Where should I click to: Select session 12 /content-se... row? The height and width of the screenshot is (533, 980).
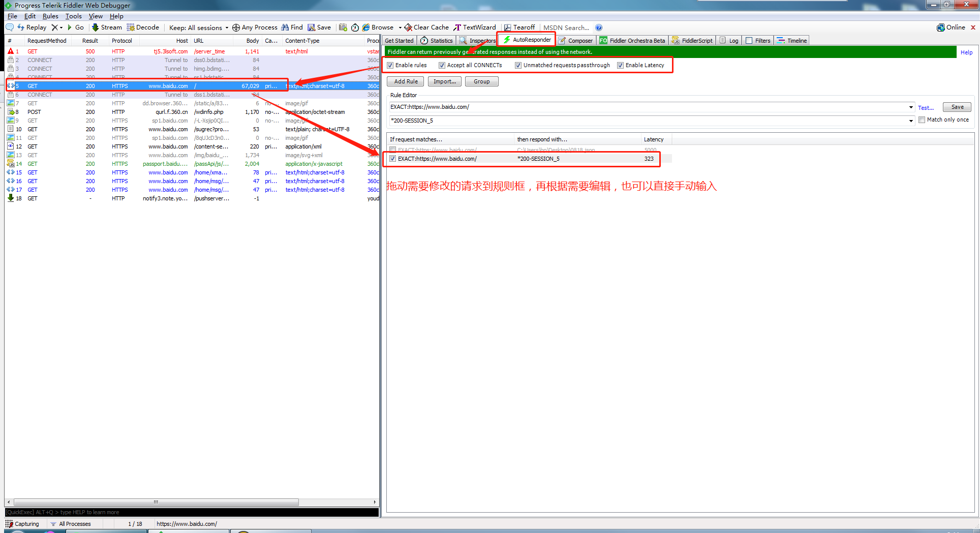[x=192, y=146]
